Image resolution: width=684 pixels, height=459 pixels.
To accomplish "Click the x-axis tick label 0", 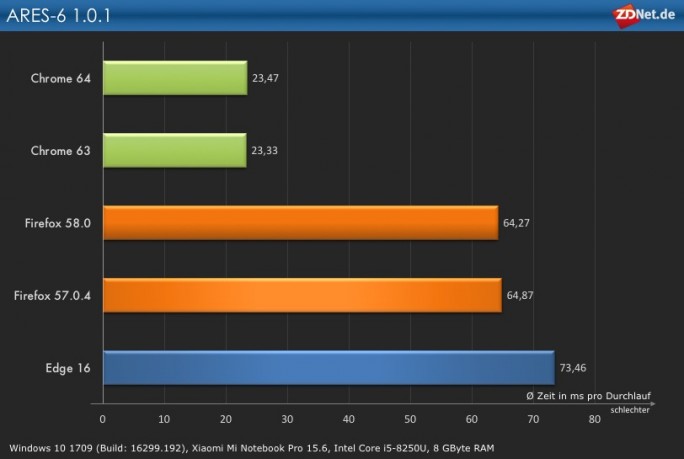I will (103, 419).
